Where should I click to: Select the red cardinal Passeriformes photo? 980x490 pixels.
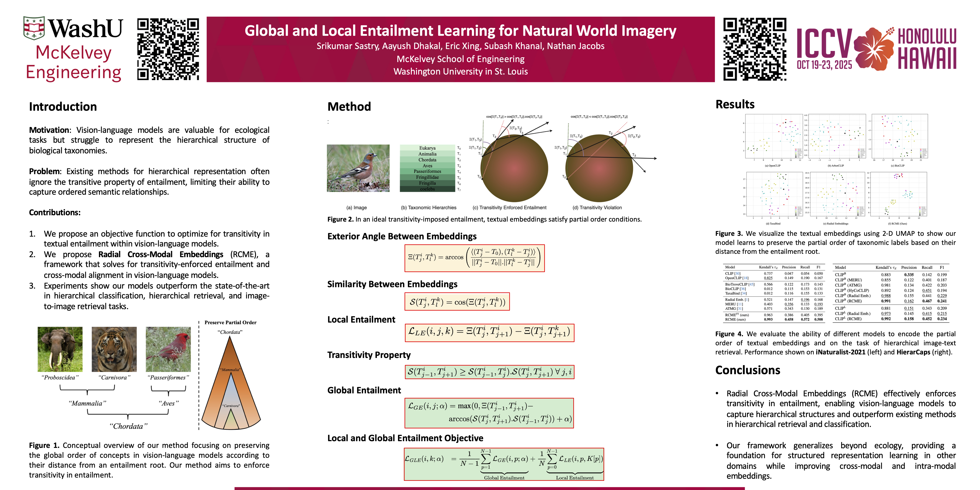(x=168, y=349)
